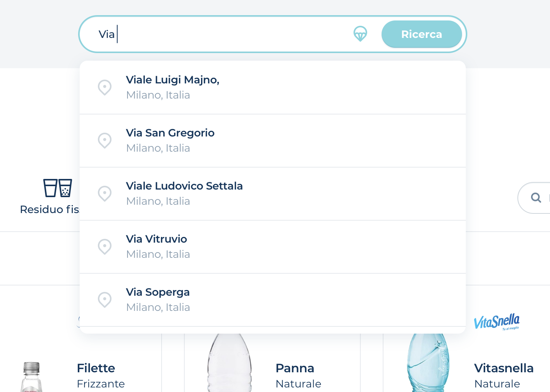This screenshot has height=392, width=550.
Task: Click the VitaSnella brand logo
Action: pyautogui.click(x=497, y=322)
